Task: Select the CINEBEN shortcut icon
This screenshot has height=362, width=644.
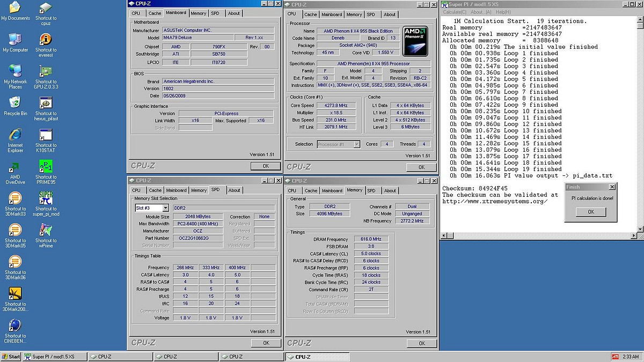Action: click(16, 331)
